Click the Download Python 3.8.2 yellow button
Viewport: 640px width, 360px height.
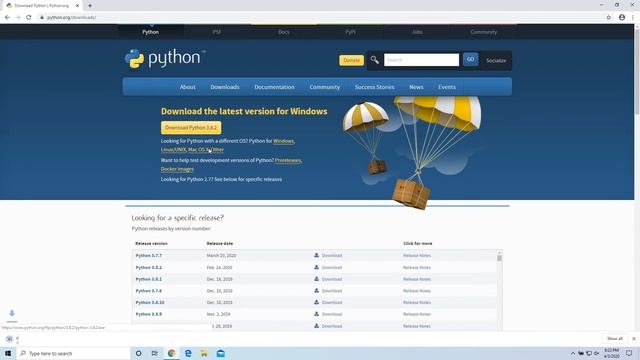191,128
